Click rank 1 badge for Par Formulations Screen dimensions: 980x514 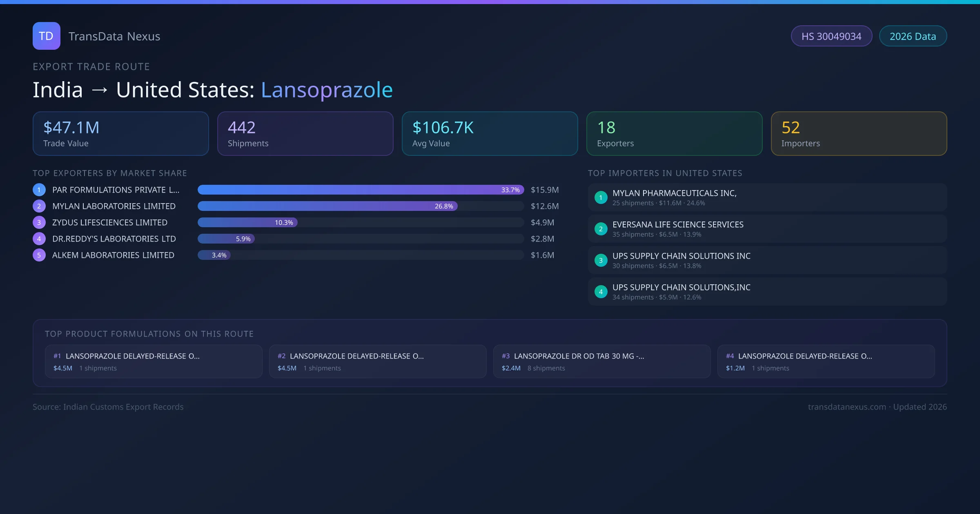click(x=39, y=190)
